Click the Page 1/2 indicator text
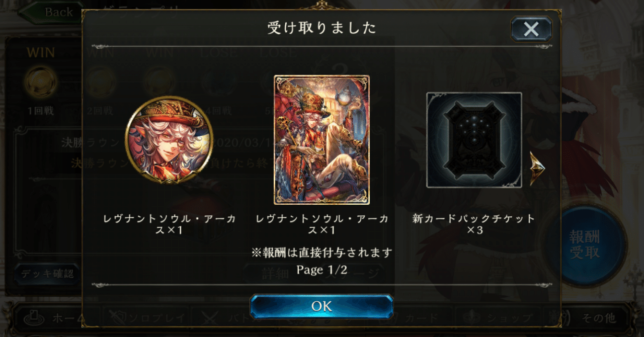Image resolution: width=644 pixels, height=337 pixels. [x=321, y=270]
